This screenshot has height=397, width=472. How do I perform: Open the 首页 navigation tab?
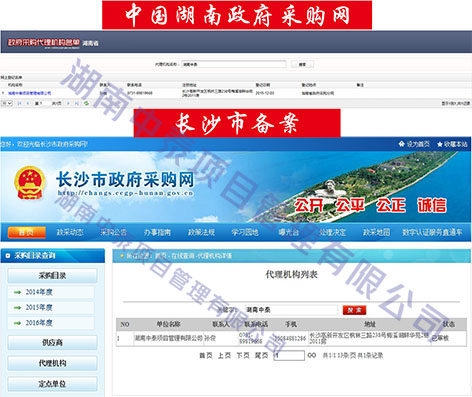pyautogui.click(x=26, y=232)
